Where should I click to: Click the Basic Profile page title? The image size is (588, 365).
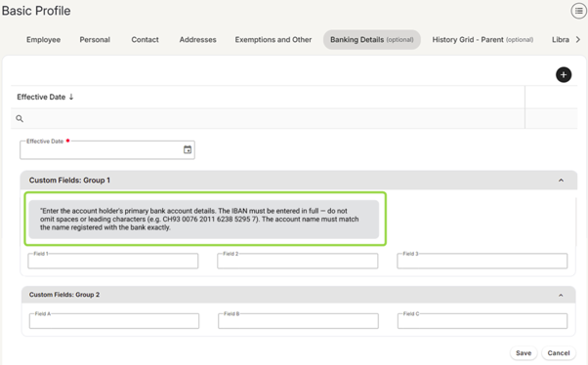pyautogui.click(x=36, y=11)
